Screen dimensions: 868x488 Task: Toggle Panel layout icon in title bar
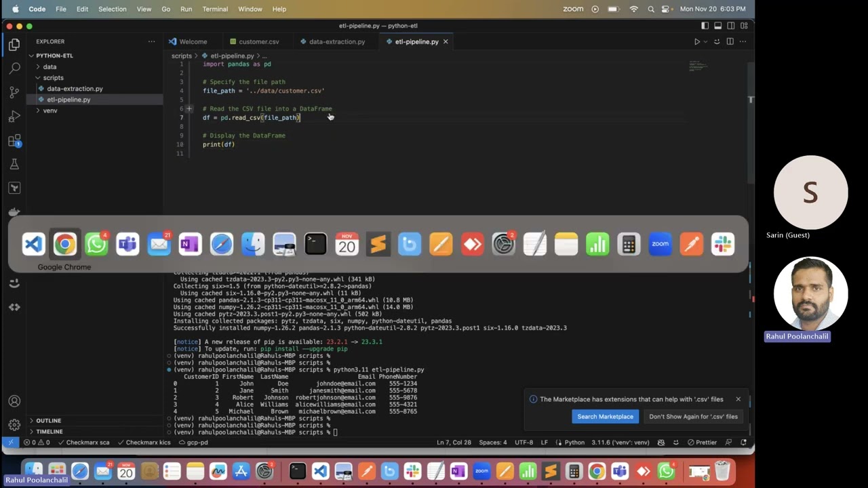point(718,26)
